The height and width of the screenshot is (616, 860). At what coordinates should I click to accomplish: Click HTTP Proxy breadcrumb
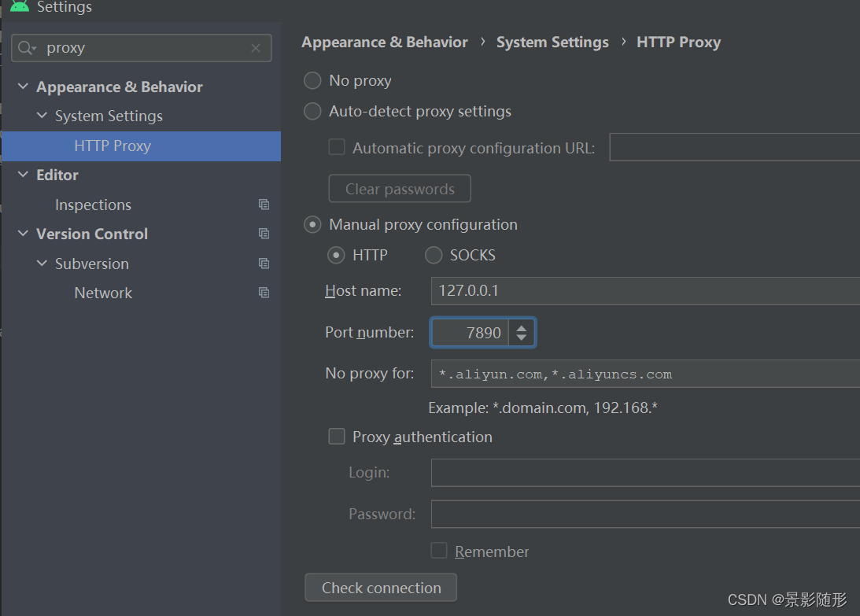(678, 42)
